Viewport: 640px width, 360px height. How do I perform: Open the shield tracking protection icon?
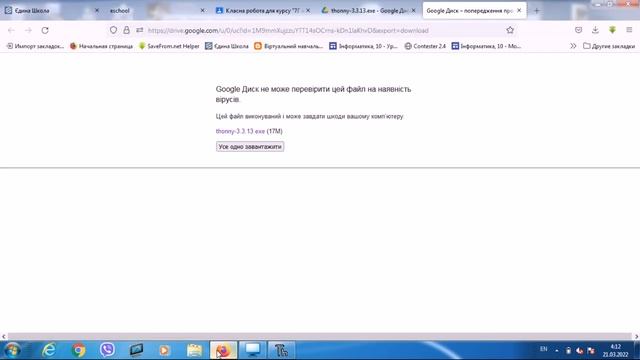113,30
